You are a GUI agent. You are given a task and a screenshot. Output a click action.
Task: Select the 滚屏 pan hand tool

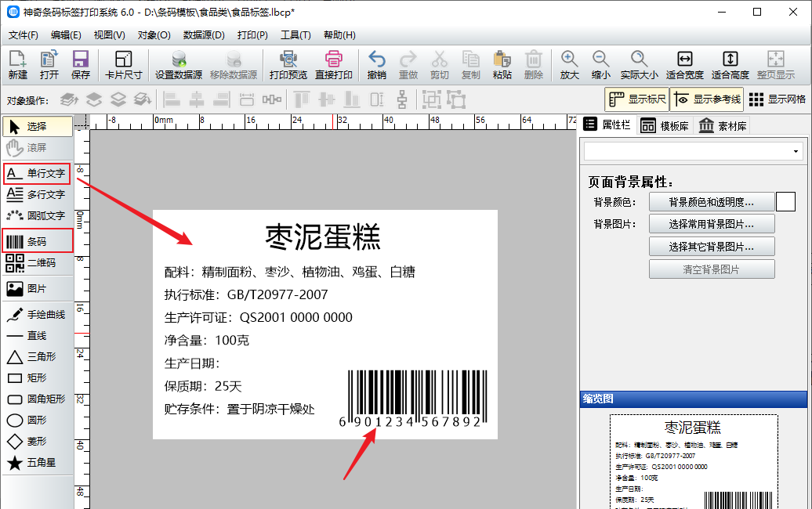point(37,147)
